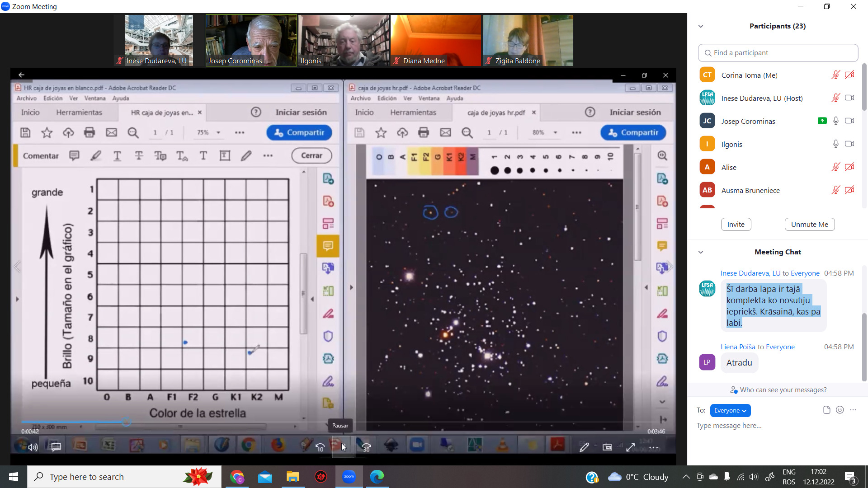The height and width of the screenshot is (488, 868).
Task: Select the sticky note comment tool icon
Action: (x=74, y=155)
